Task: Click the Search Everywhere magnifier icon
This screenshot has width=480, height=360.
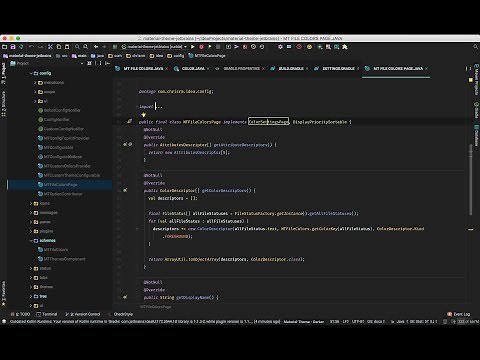Action: click(476, 47)
